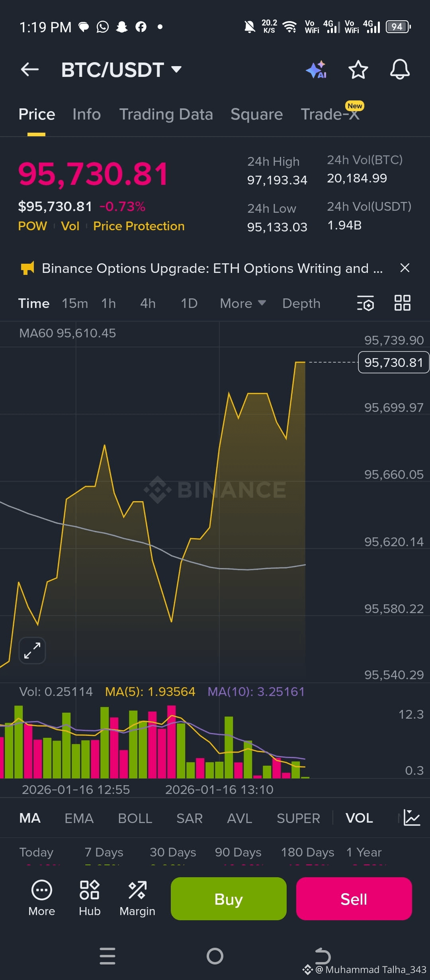This screenshot has height=980, width=430.
Task: Select the 30 Days performance period
Action: [x=173, y=852]
